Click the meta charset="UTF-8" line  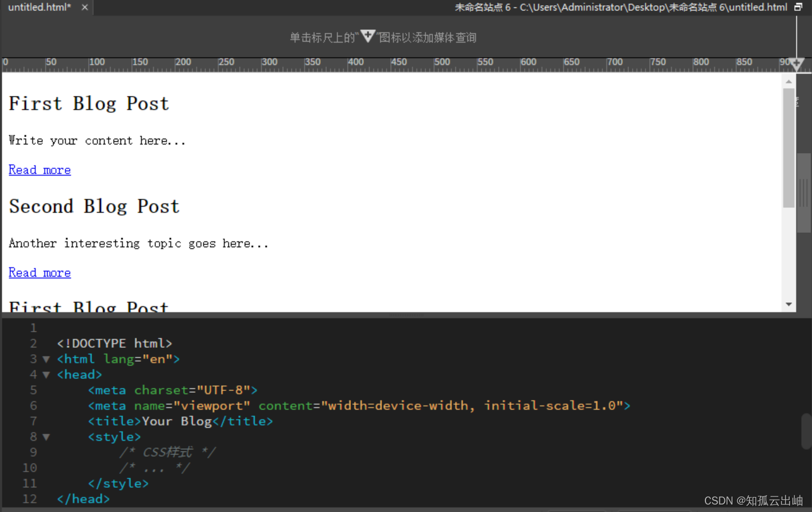pyautogui.click(x=173, y=390)
